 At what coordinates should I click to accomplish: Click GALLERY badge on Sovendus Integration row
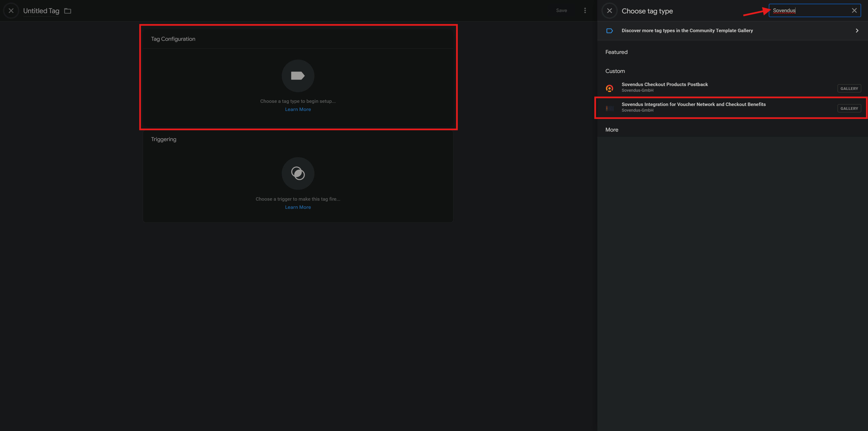point(849,108)
